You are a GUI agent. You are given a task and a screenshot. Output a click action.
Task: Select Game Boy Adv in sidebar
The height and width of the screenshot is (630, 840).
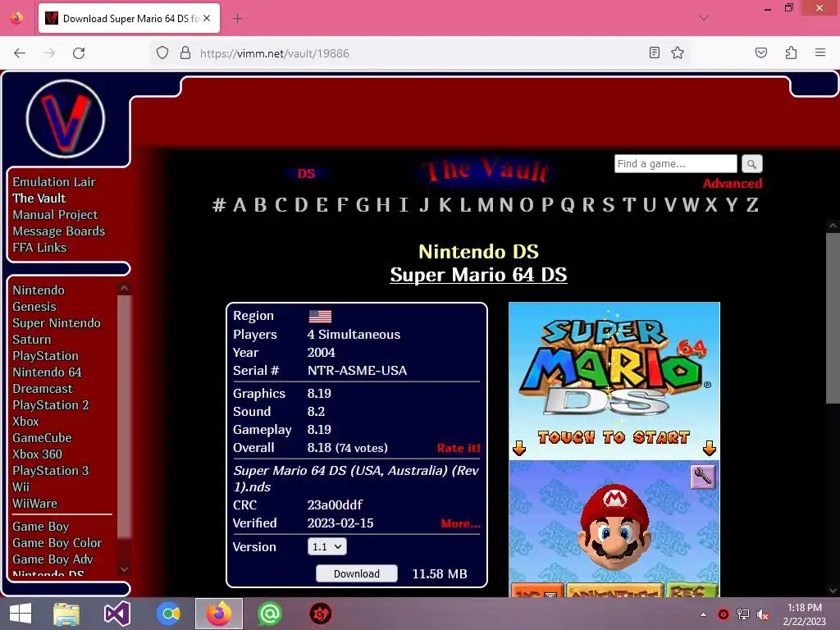53,559
